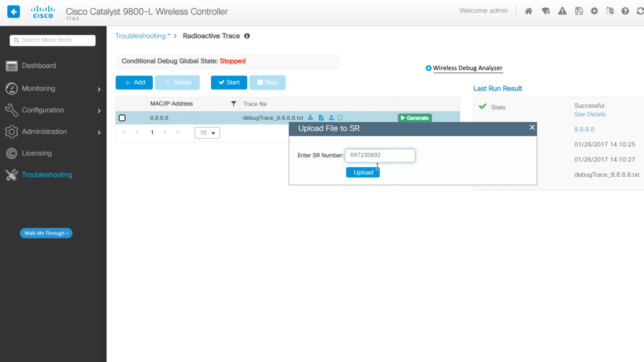Click the blue back arrow icon
644x362 pixels.
pos(14,12)
